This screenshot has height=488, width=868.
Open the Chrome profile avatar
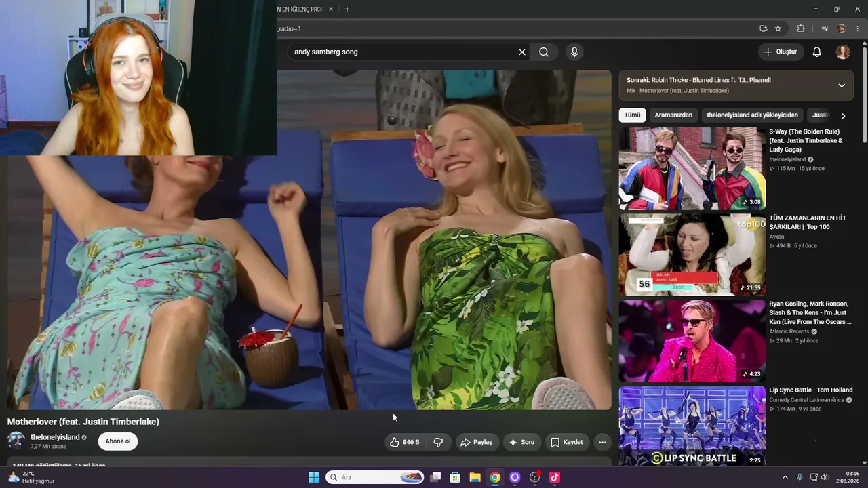(842, 28)
